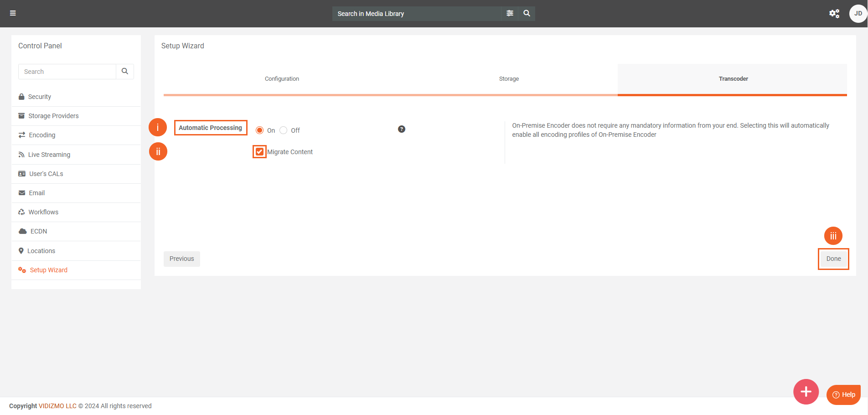Screen dimensions: 868x415
Task: Switch to the Storage tab
Action: click(509, 79)
